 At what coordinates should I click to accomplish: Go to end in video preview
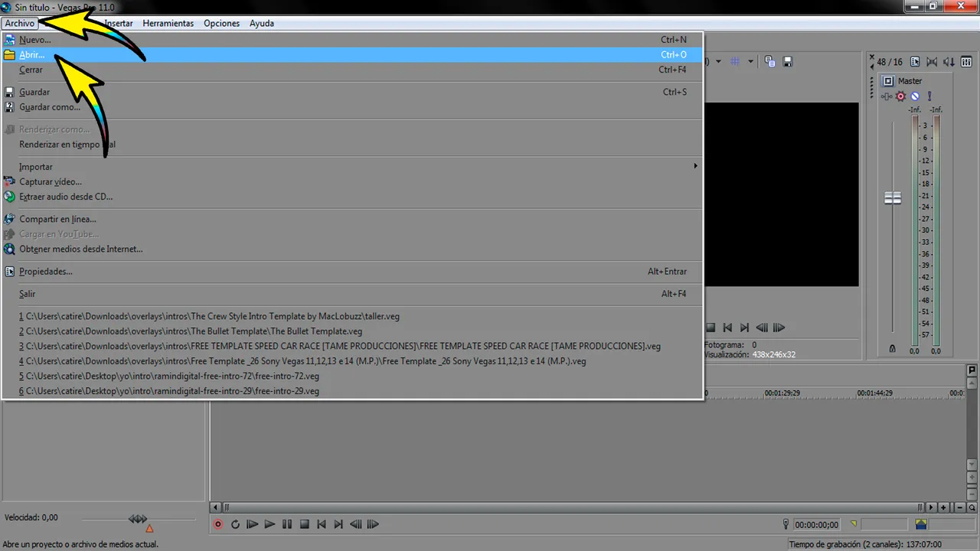(x=744, y=328)
